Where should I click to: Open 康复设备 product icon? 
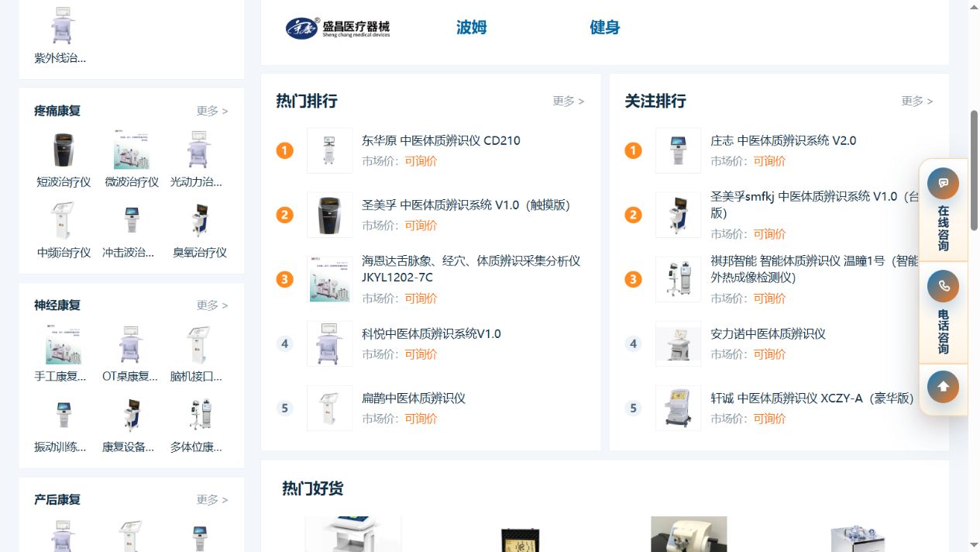(132, 416)
